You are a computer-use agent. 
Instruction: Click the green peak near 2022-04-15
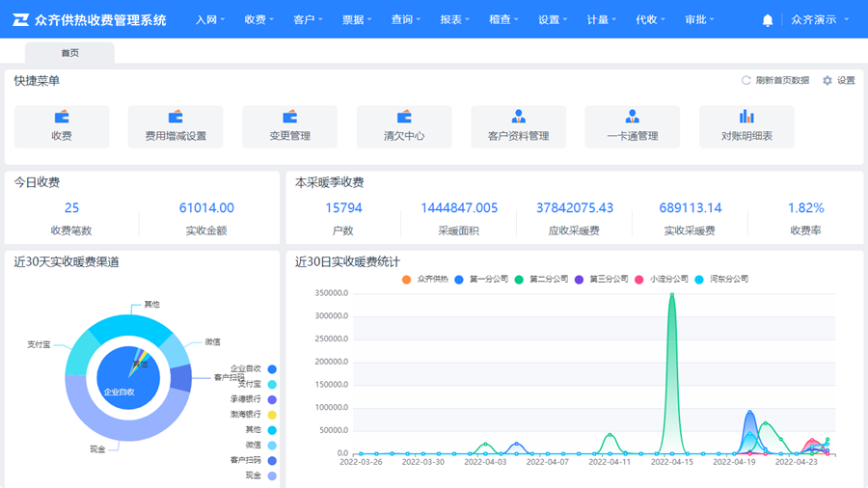(x=672, y=295)
